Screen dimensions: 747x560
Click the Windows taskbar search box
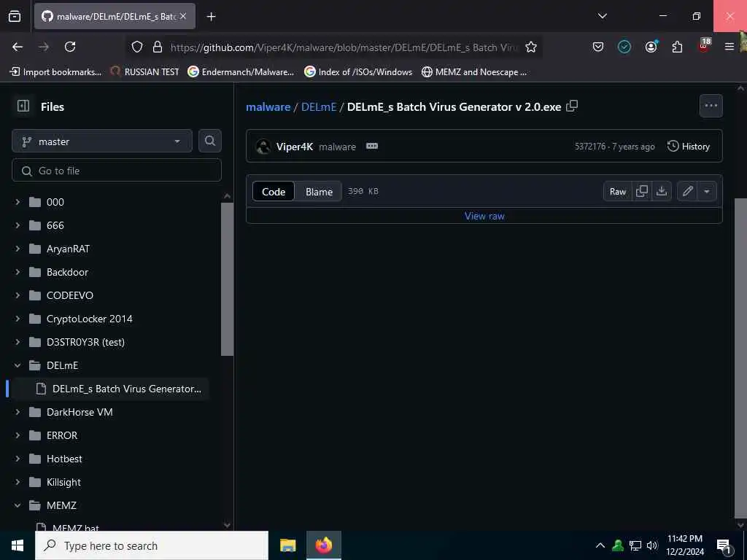152,545
